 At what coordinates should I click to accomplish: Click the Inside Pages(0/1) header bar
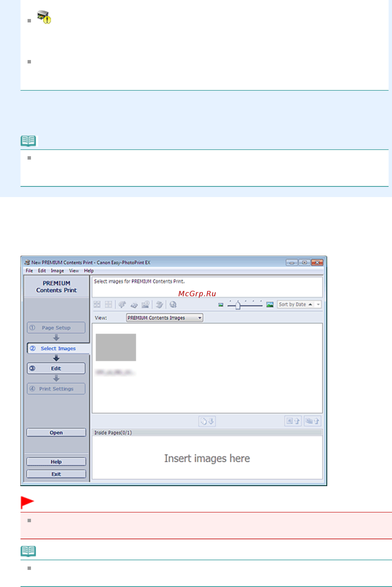pos(207,433)
